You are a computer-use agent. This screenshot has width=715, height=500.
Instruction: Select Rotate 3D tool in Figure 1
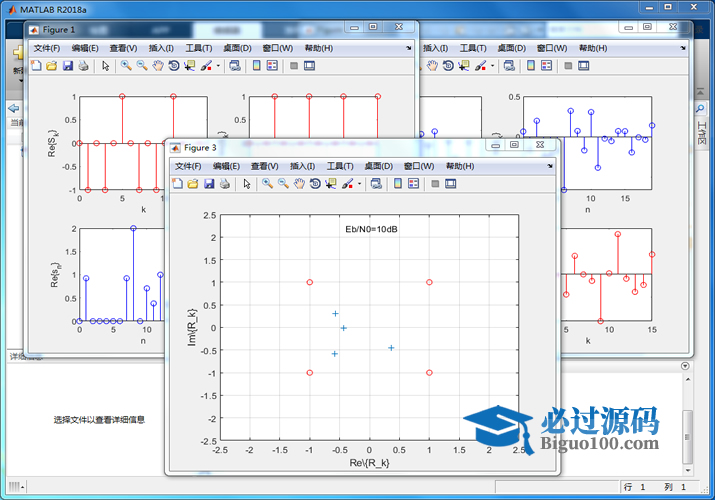click(x=173, y=66)
